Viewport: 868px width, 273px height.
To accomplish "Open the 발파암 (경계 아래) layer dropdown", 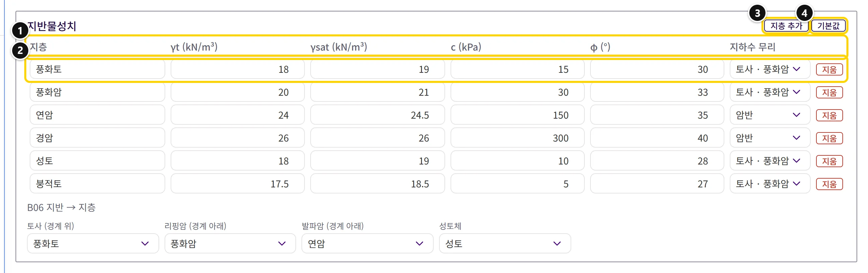I will pos(367,243).
